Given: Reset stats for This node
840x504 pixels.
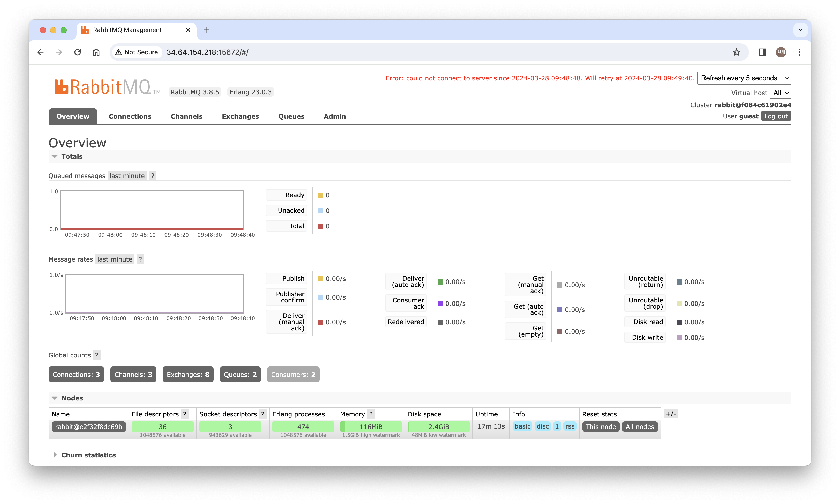Looking at the screenshot, I should (601, 427).
